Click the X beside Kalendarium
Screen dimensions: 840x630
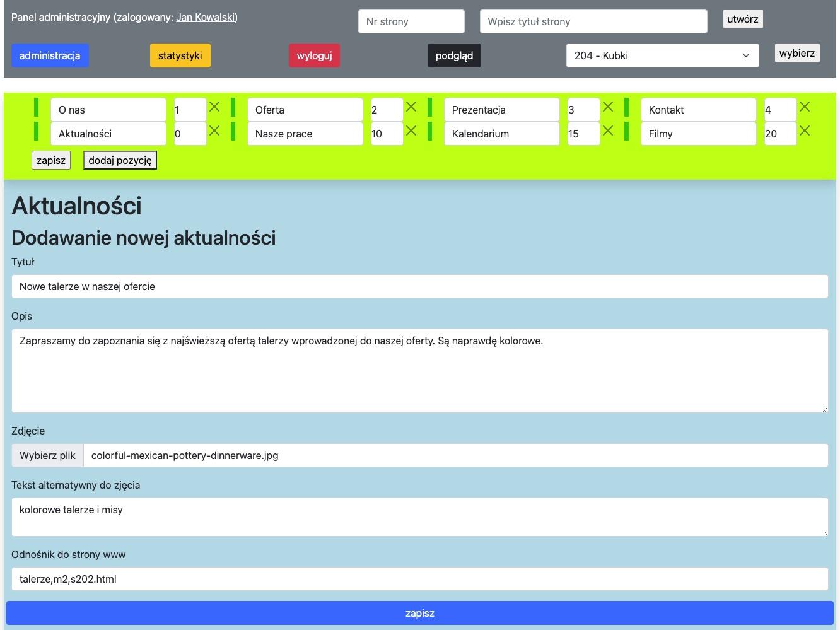tap(608, 131)
